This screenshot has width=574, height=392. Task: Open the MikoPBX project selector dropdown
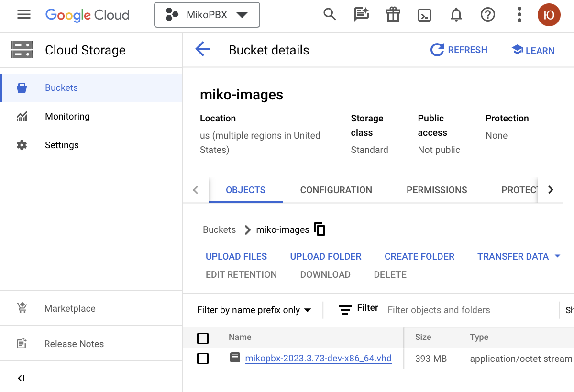[207, 15]
